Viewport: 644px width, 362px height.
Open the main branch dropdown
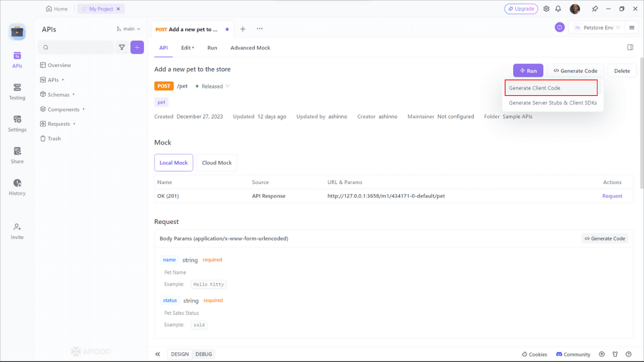tap(129, 29)
